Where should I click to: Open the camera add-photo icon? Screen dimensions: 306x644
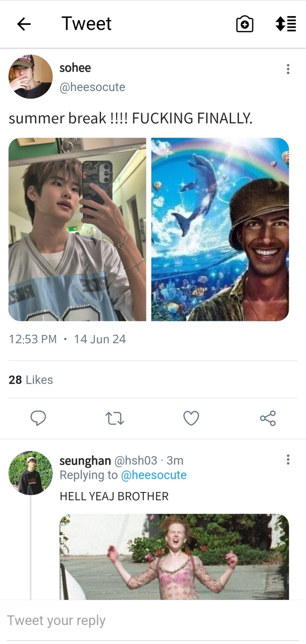pos(245,24)
